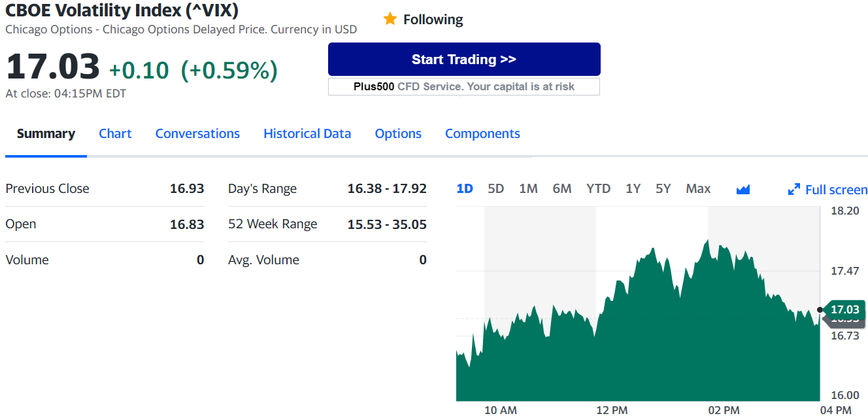868x418 pixels.
Task: Click the 10 AM time axis label
Action: tap(501, 410)
